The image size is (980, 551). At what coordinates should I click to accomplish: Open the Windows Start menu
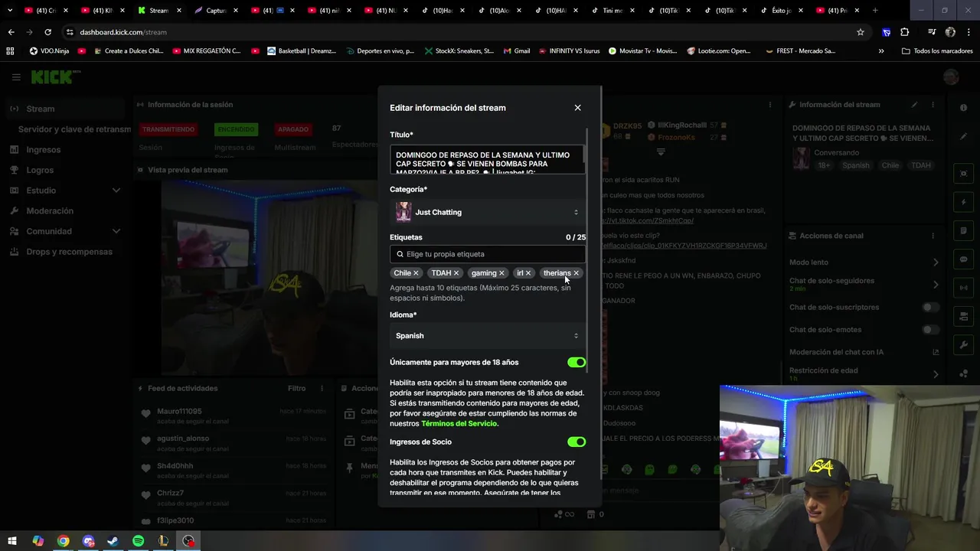12,541
